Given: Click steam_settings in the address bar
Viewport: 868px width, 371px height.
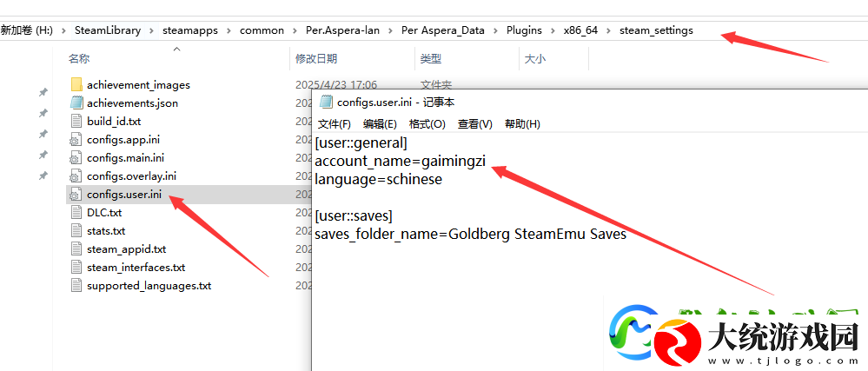Looking at the screenshot, I should coord(656,30).
